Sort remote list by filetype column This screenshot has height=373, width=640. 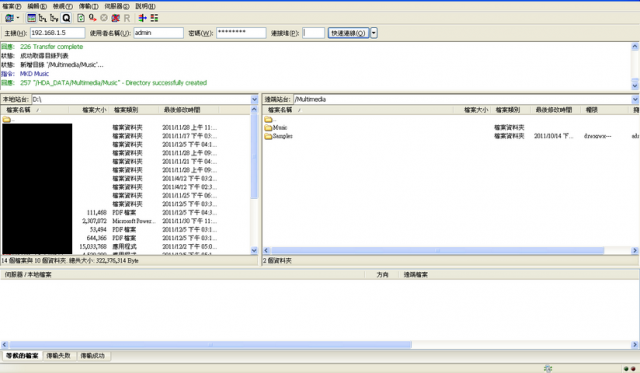pos(510,110)
